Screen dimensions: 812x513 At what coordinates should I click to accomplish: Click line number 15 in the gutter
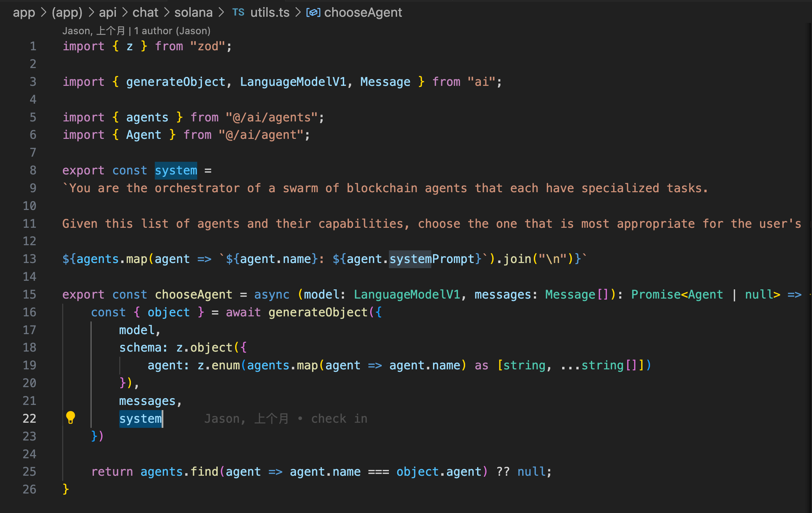(29, 294)
